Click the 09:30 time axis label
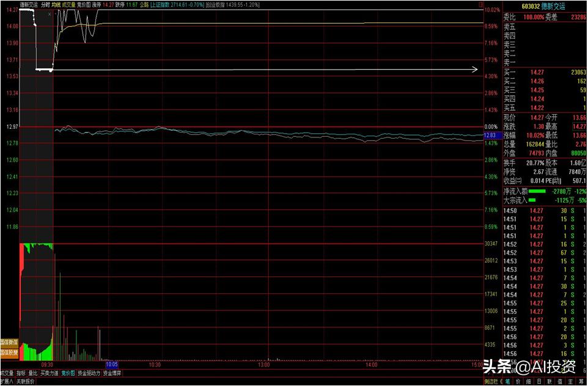 point(47,364)
